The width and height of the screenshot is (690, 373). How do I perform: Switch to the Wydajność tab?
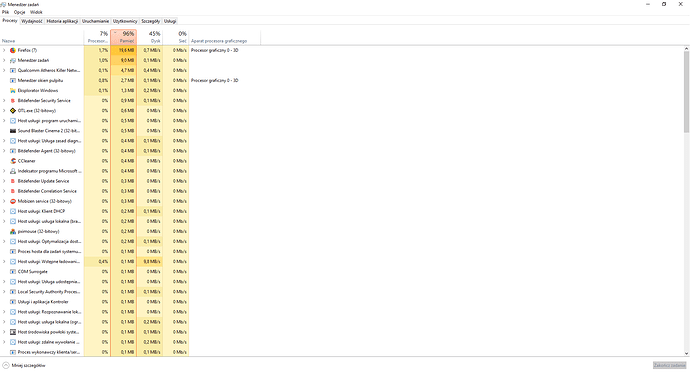coord(32,21)
